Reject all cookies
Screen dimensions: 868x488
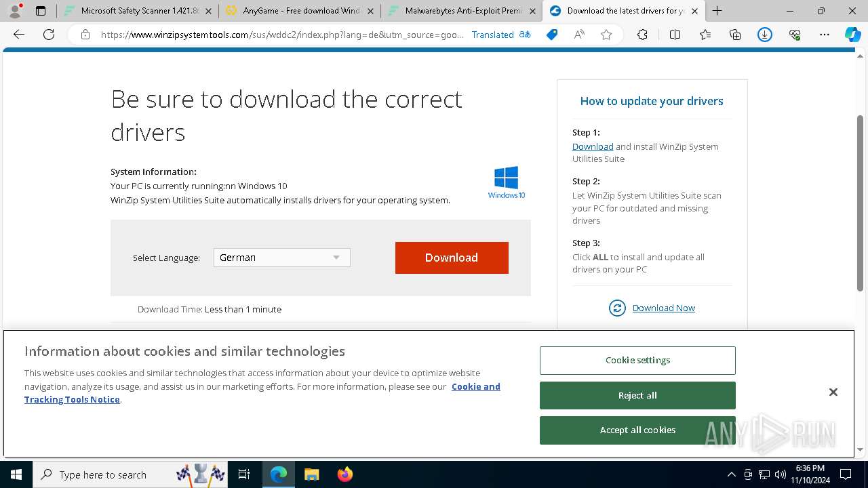click(x=637, y=395)
